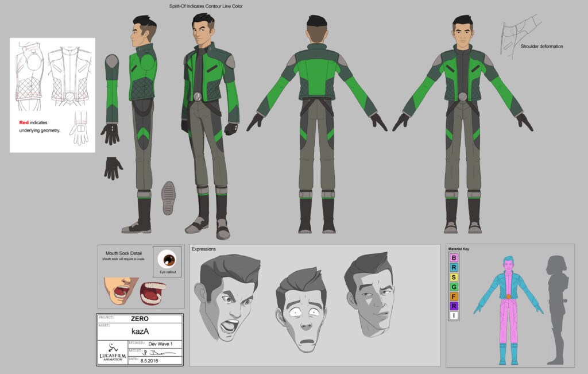
Task: Click the eye callout illustration
Action: point(167,259)
